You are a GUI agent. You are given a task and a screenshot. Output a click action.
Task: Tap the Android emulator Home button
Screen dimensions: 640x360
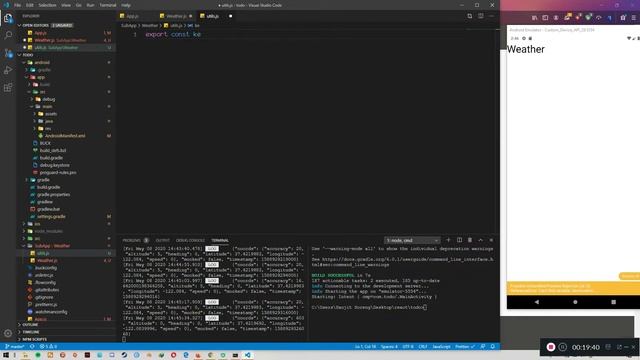click(575, 302)
